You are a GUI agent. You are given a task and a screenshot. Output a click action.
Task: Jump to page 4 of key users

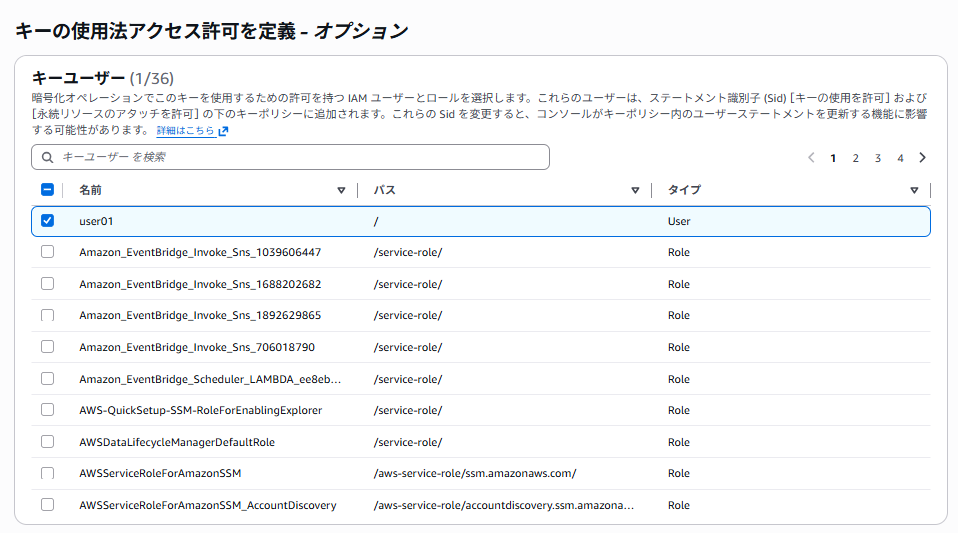[x=900, y=158]
